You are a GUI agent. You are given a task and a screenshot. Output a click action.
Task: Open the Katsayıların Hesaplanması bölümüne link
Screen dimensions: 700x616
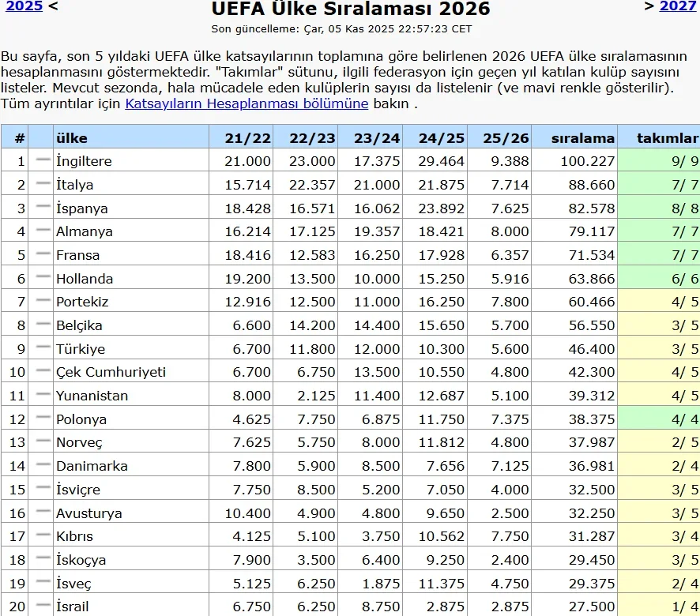point(247,103)
